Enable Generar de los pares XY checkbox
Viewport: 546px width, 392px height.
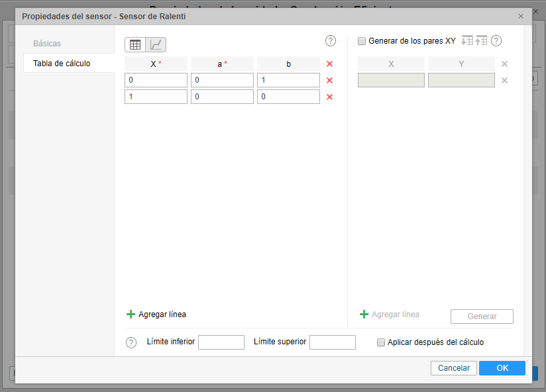(x=362, y=41)
